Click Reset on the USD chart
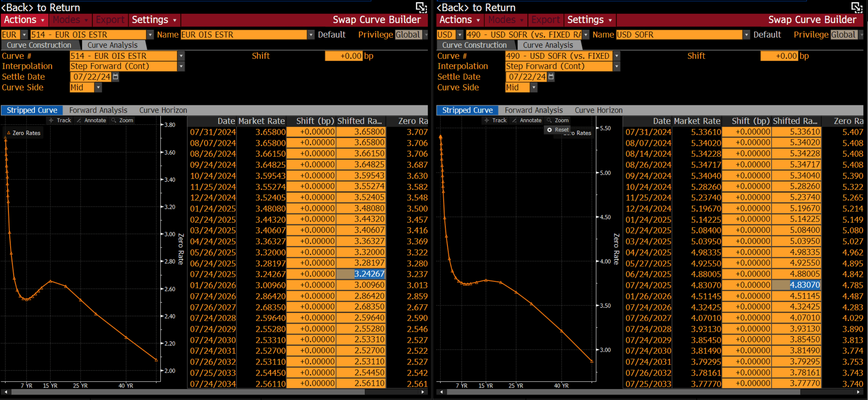The height and width of the screenshot is (400, 868). point(558,130)
